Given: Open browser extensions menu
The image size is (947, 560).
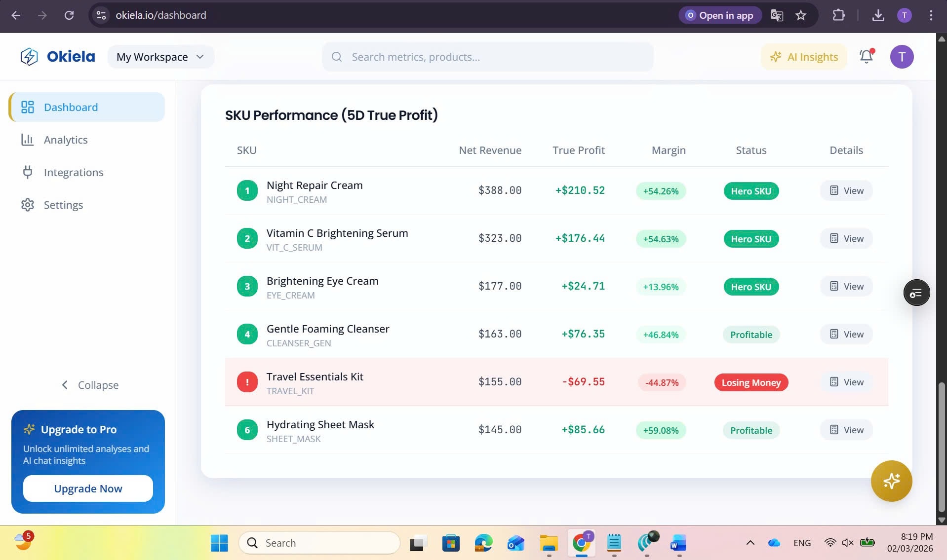Looking at the screenshot, I should coord(839,15).
